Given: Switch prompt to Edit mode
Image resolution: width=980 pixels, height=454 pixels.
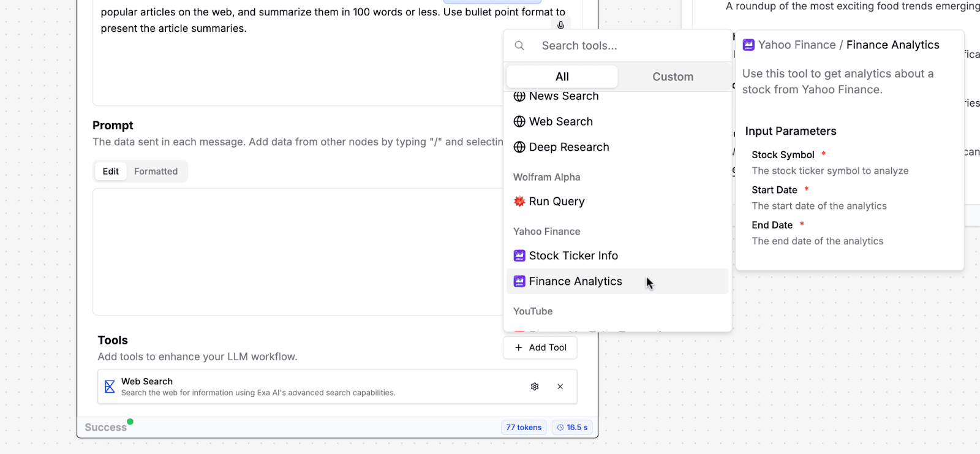Looking at the screenshot, I should 111,172.
